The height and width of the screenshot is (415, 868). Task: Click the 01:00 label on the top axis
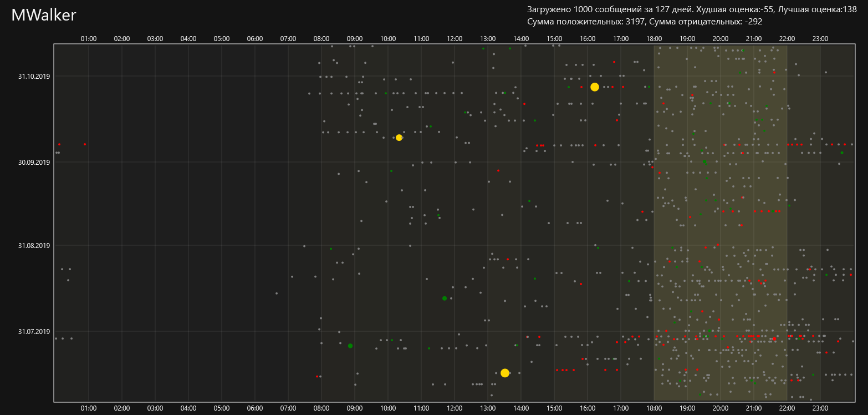pyautogui.click(x=89, y=38)
